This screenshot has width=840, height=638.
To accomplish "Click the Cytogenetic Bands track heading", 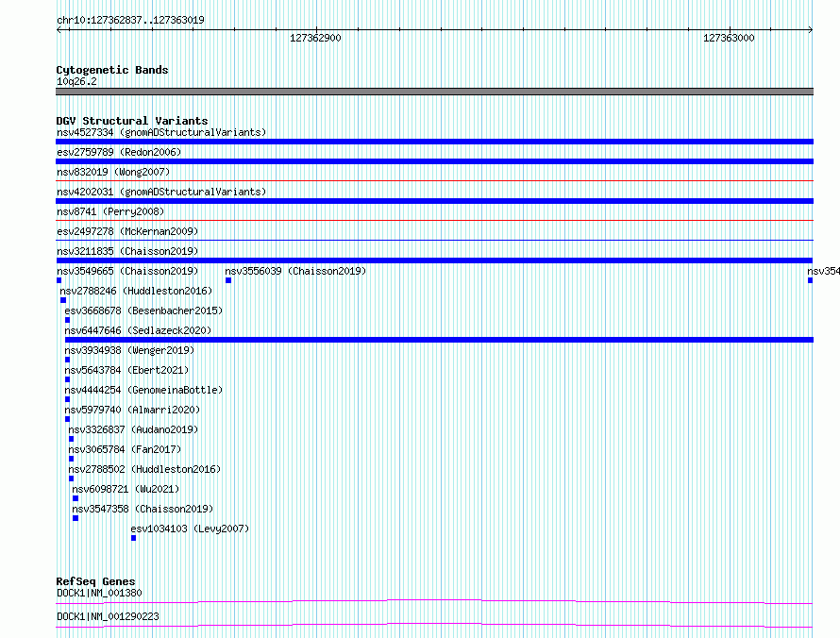I will click(x=112, y=70).
